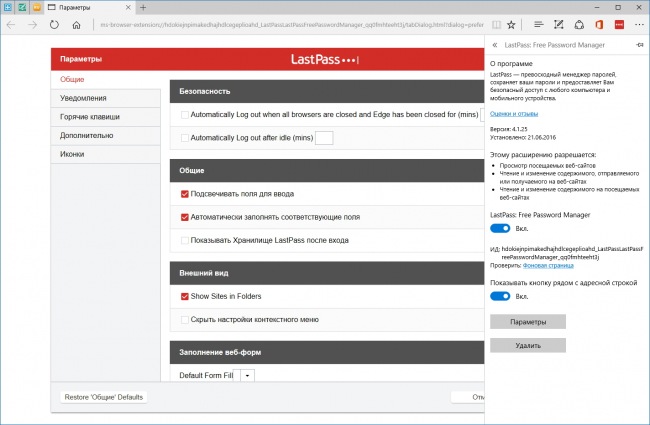Enable auto log out when browsers closed
This screenshot has height=425, width=650.
click(185, 115)
